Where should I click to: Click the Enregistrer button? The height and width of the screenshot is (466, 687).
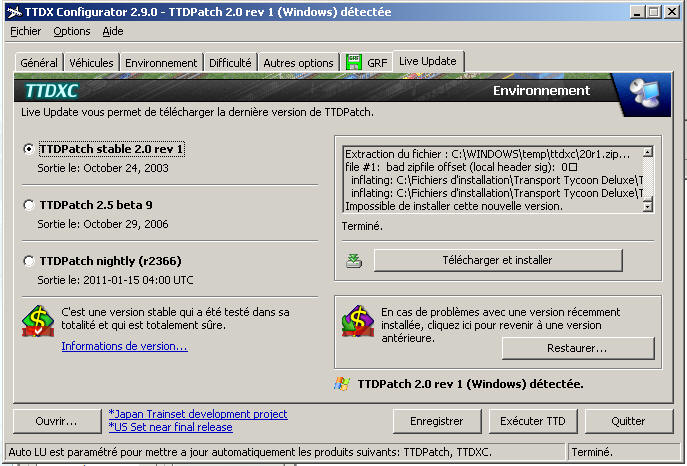(x=437, y=421)
